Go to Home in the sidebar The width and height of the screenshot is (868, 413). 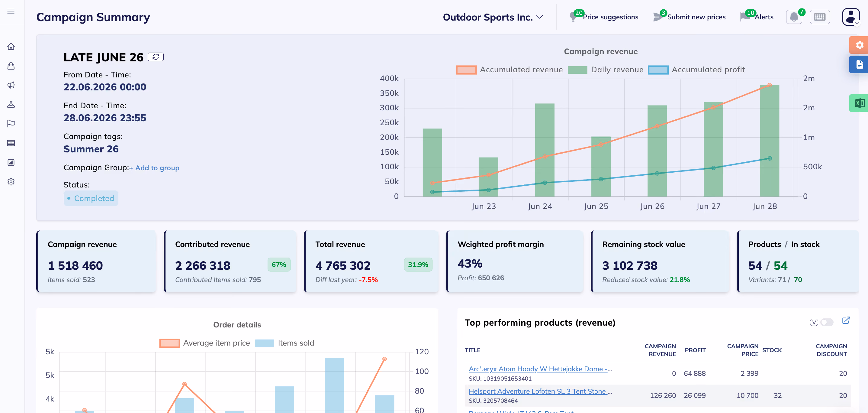coord(11,46)
